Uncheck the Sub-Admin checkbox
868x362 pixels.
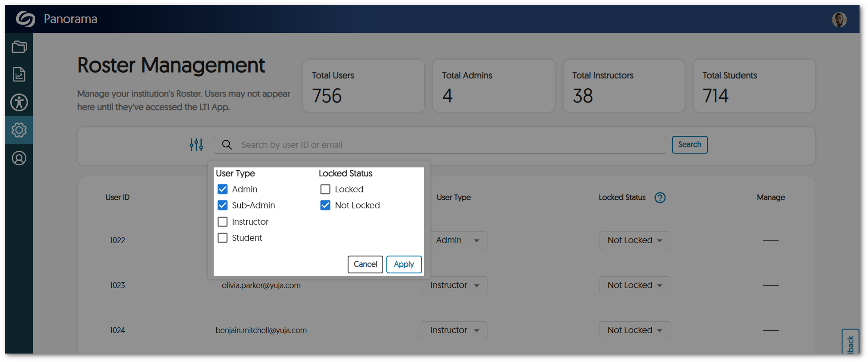[x=223, y=205]
